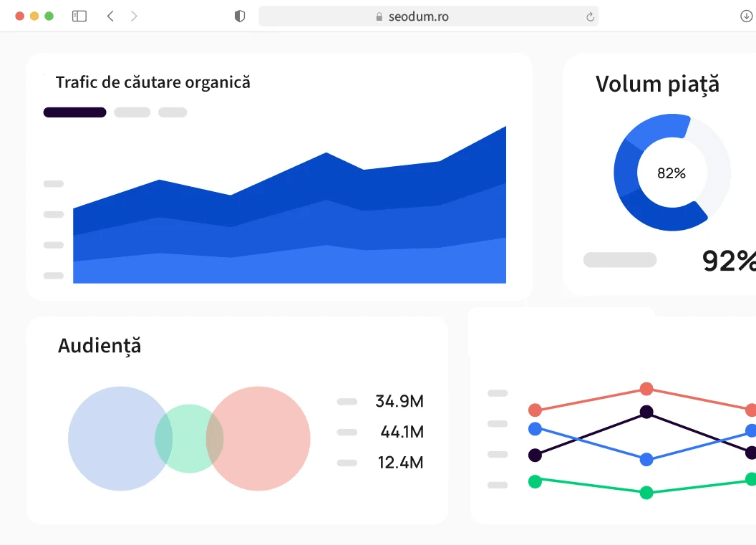Click the 92% donut progress chart
The width and height of the screenshot is (756, 545).
point(672,173)
